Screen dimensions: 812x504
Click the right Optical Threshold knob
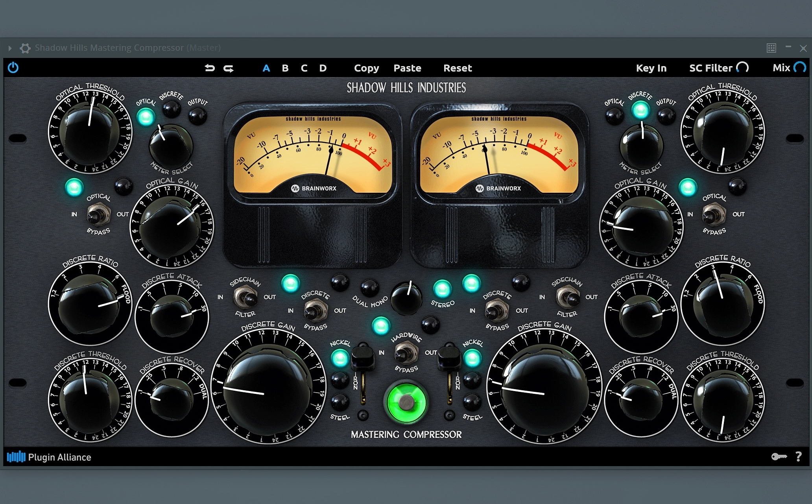(x=723, y=132)
